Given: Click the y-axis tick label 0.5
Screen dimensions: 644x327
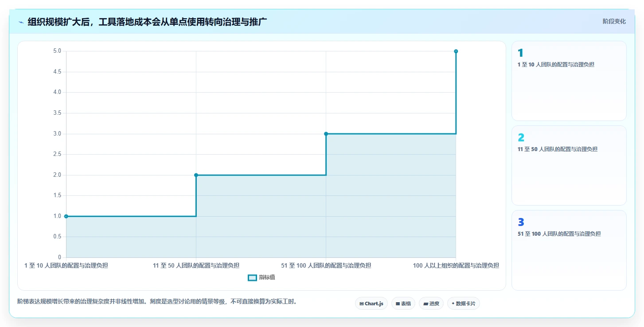Looking at the screenshot, I should (x=57, y=237).
